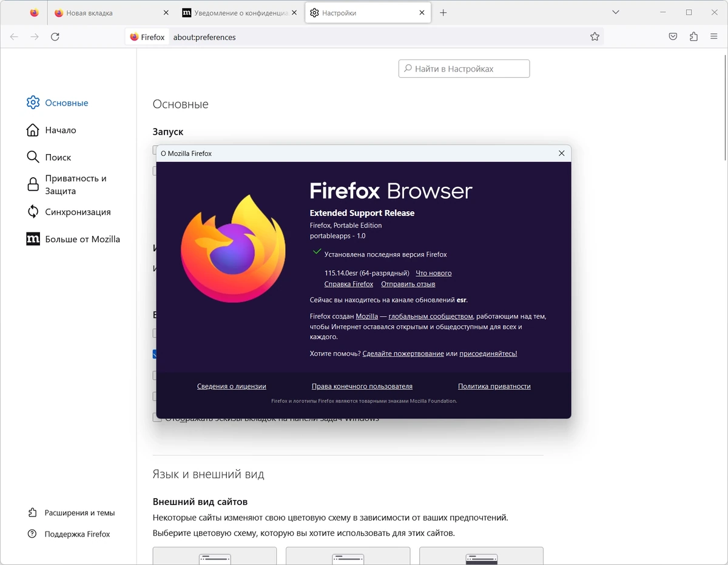Click the lock icon for Приватность
Screen dimensions: 728x565
[33, 184]
